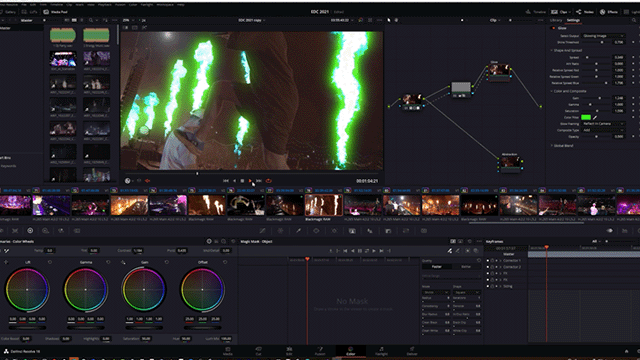Open the Timeline panel button
Screen dimensions: 640x360
[536, 12]
